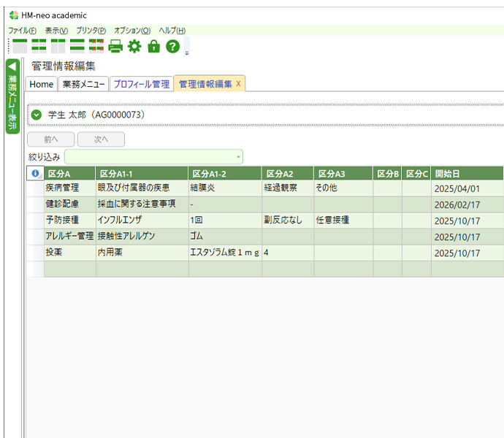Open help with question mark icon
Viewport: 504px width, 438px height.
172,46
